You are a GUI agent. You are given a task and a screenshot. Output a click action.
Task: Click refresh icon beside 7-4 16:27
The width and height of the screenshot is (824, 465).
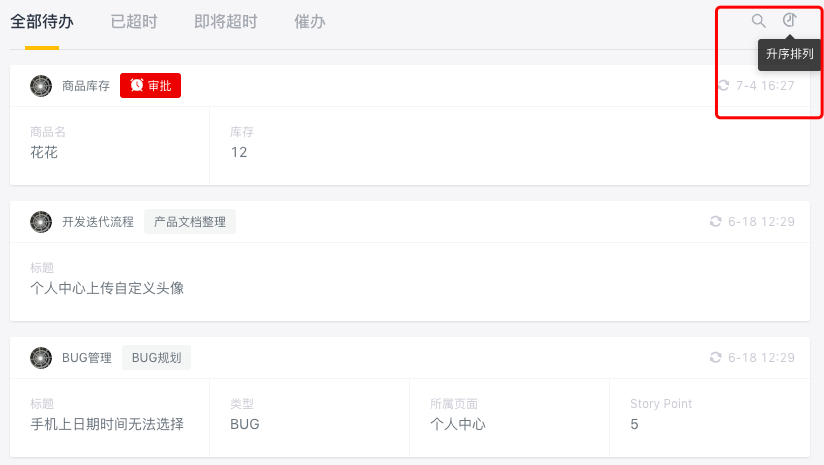(x=724, y=86)
